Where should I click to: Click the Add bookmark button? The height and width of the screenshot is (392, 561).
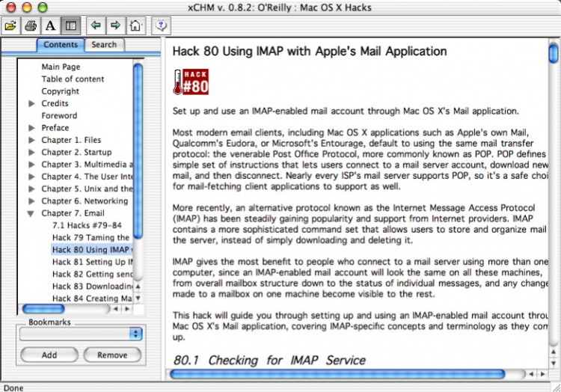pyautogui.click(x=49, y=355)
